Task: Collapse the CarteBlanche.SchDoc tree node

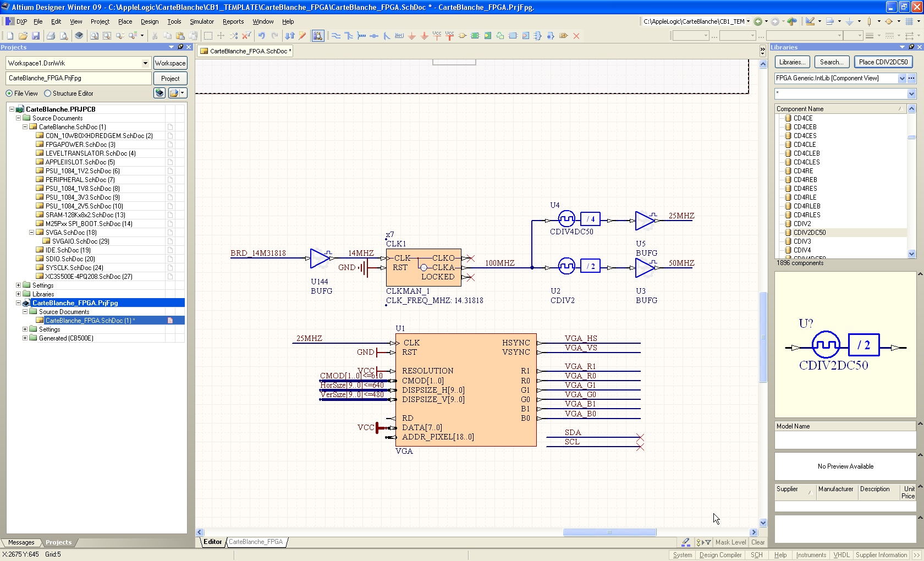Action: pyautogui.click(x=25, y=127)
